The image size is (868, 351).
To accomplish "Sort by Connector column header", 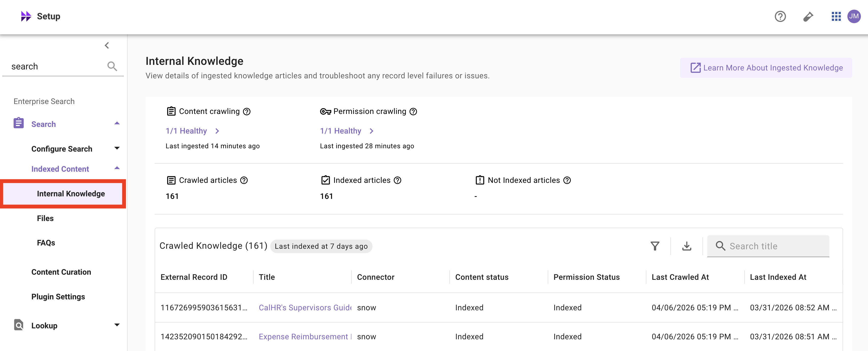I will point(375,277).
